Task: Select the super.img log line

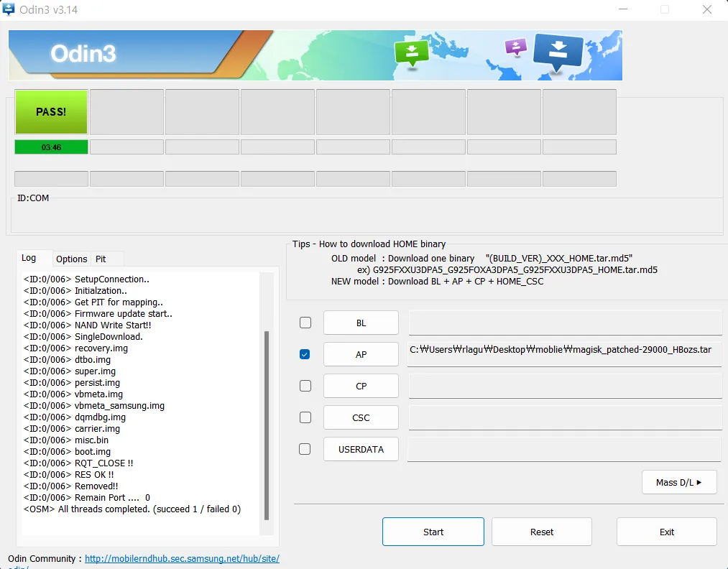Action: 70,371
